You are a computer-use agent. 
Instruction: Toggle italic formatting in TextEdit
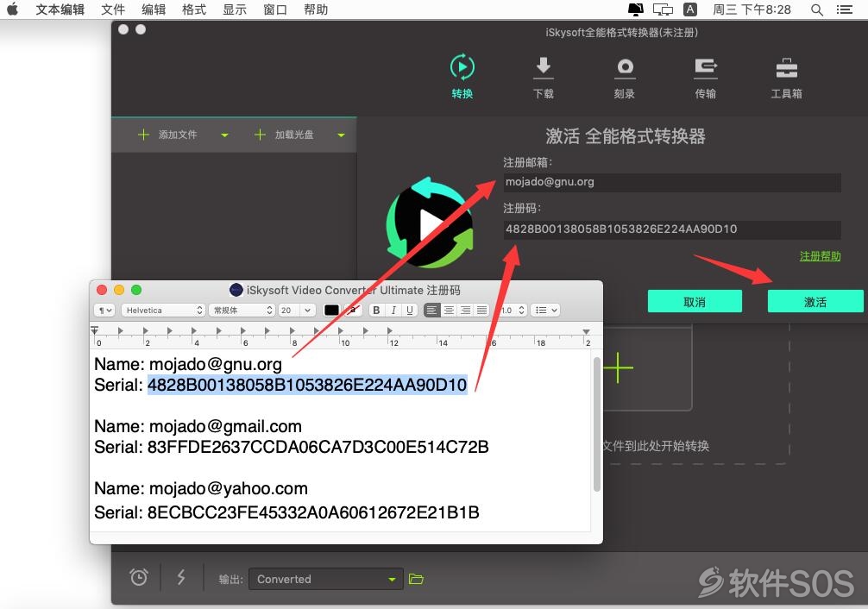[x=393, y=310]
